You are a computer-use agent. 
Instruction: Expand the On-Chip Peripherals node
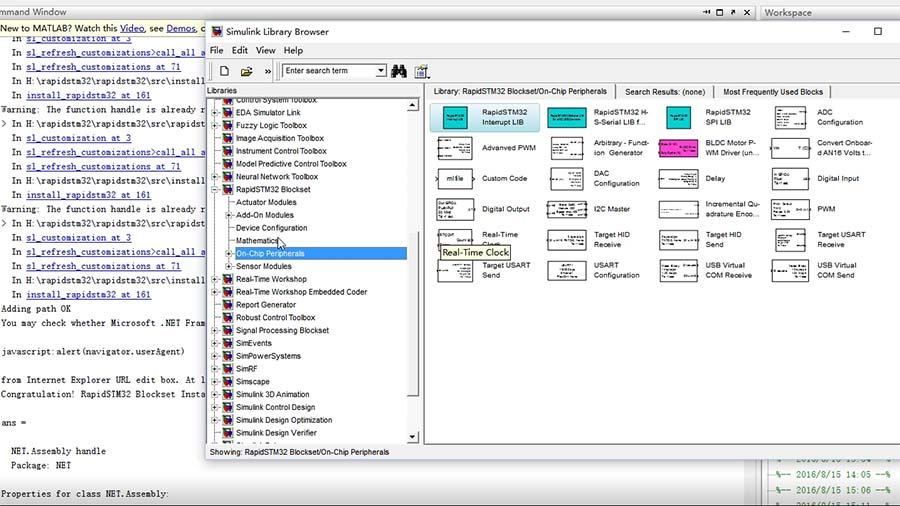[x=228, y=254]
